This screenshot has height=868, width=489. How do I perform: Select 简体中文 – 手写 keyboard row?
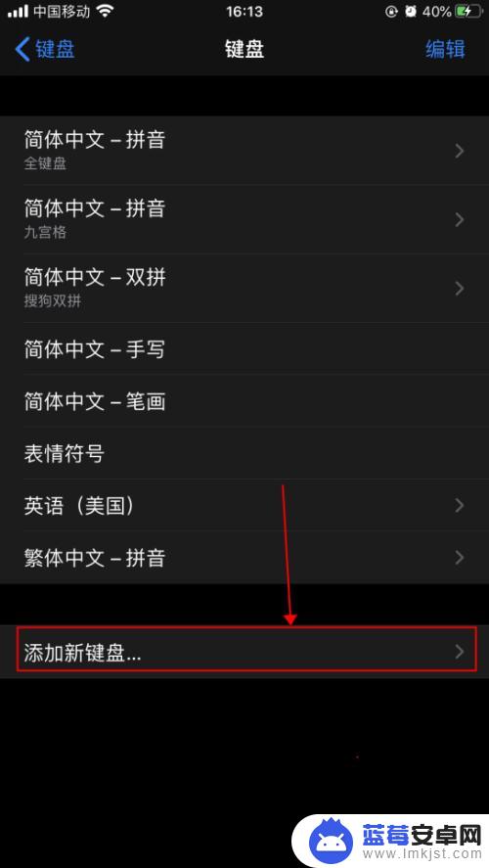pos(244,348)
